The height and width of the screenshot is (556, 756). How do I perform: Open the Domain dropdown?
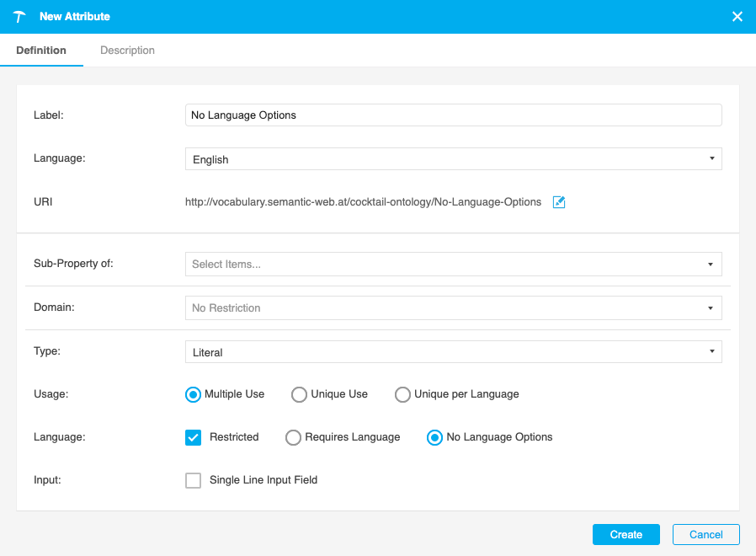453,307
